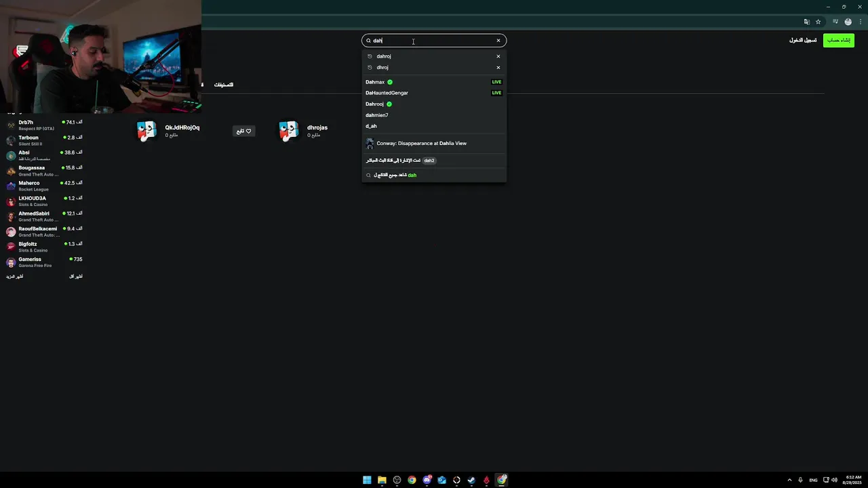
Task: Click the QkJdHRojOq channel avatar
Action: coord(146,131)
